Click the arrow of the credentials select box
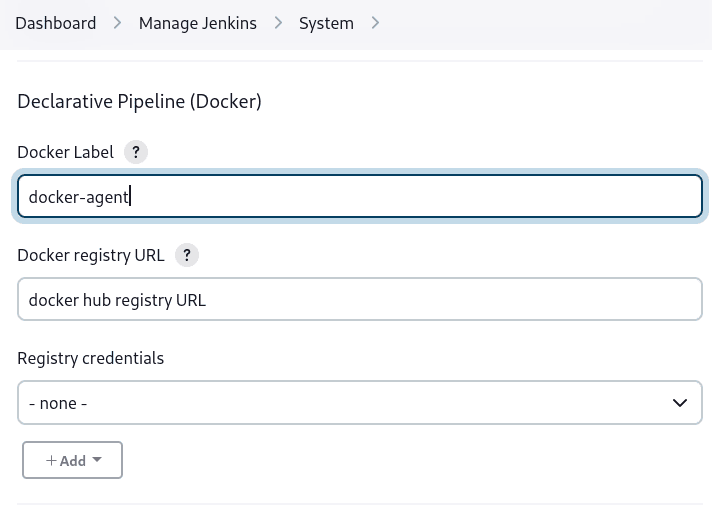 tap(680, 403)
